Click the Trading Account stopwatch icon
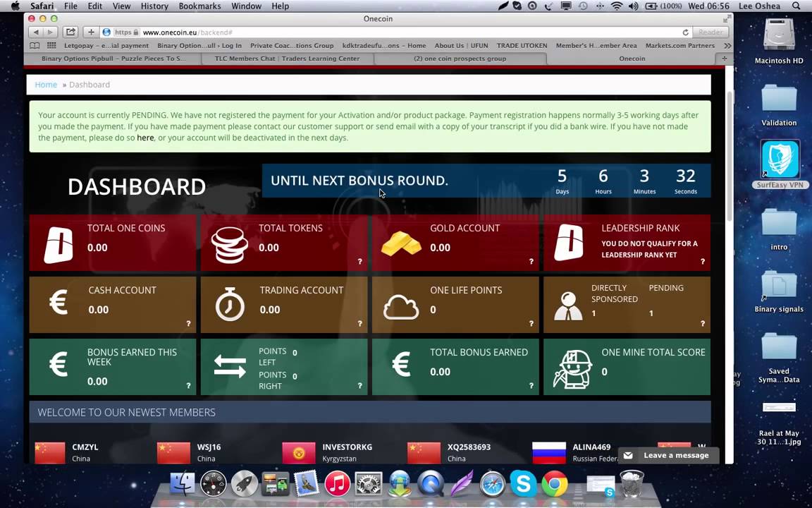The height and width of the screenshot is (508, 812). pyautogui.click(x=230, y=304)
